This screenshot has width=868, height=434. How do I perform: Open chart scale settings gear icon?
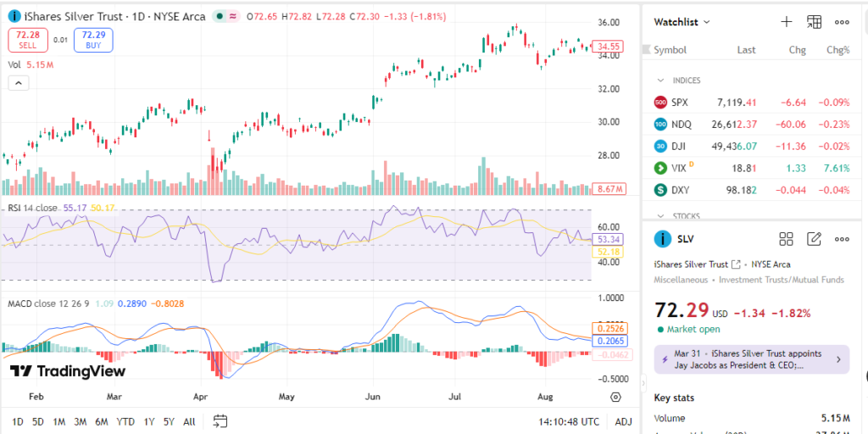615,397
